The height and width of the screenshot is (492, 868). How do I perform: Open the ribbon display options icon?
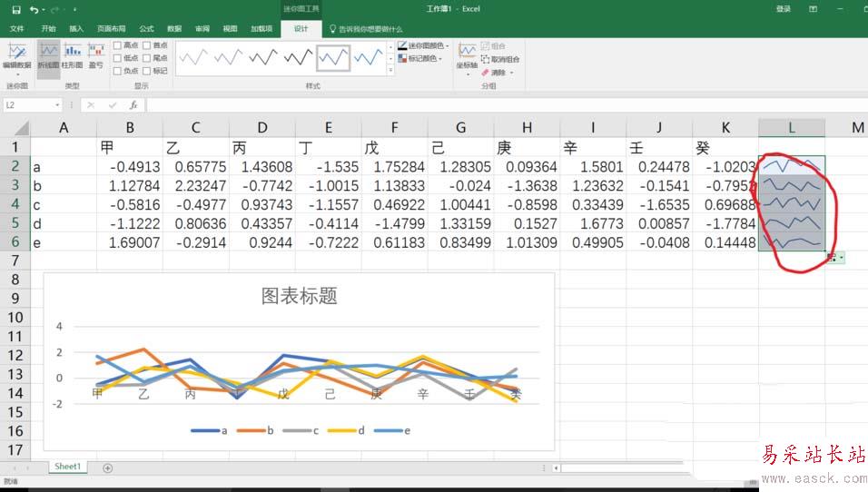(x=813, y=9)
